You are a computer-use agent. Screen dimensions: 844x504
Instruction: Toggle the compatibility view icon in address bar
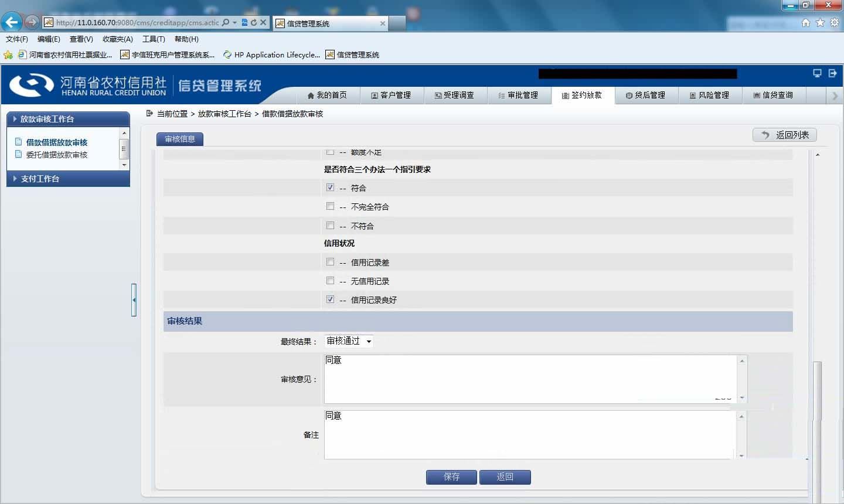tap(245, 22)
